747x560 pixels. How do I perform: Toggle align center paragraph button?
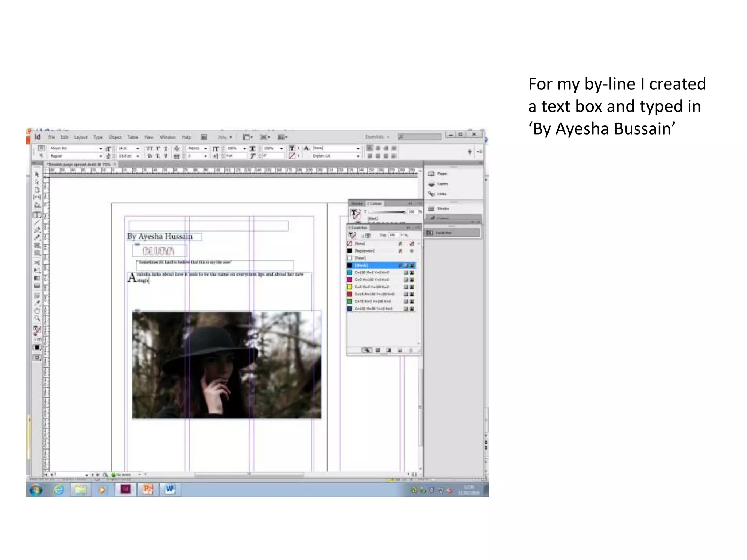pyautogui.click(x=378, y=148)
